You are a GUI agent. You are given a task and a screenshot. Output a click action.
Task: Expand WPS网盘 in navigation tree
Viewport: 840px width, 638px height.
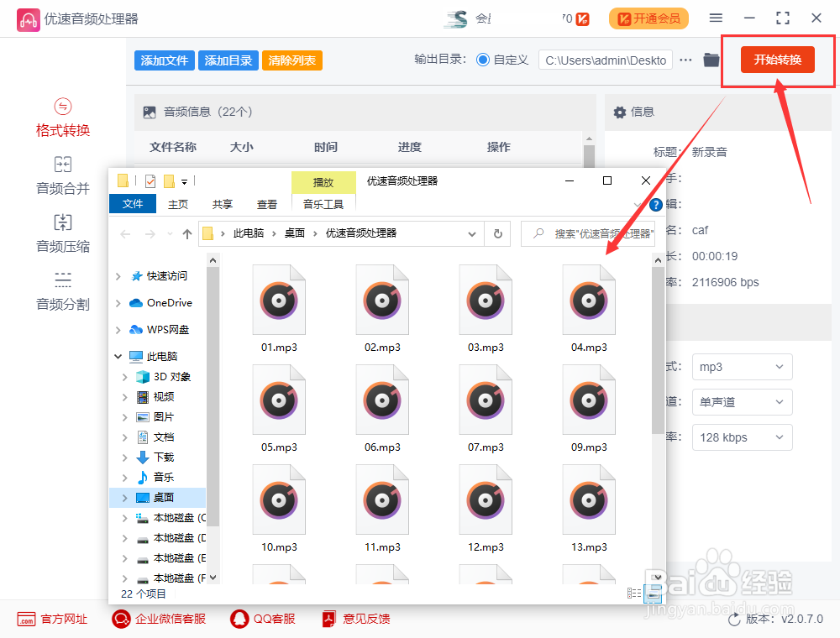(118, 330)
